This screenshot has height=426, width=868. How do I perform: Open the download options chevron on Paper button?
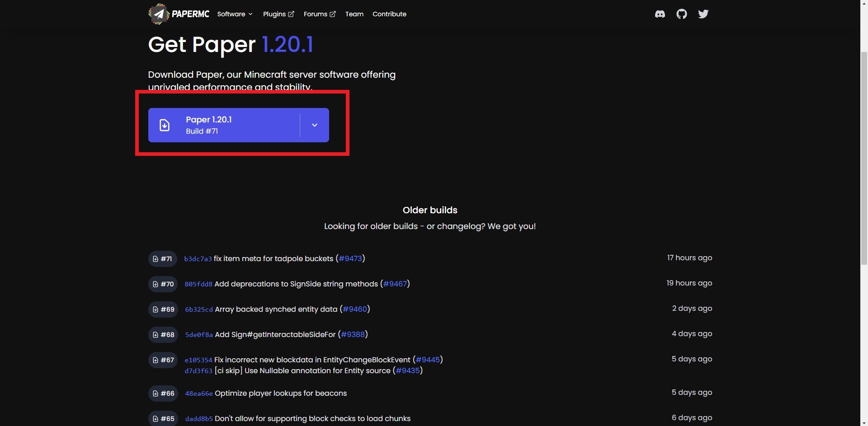coord(315,125)
